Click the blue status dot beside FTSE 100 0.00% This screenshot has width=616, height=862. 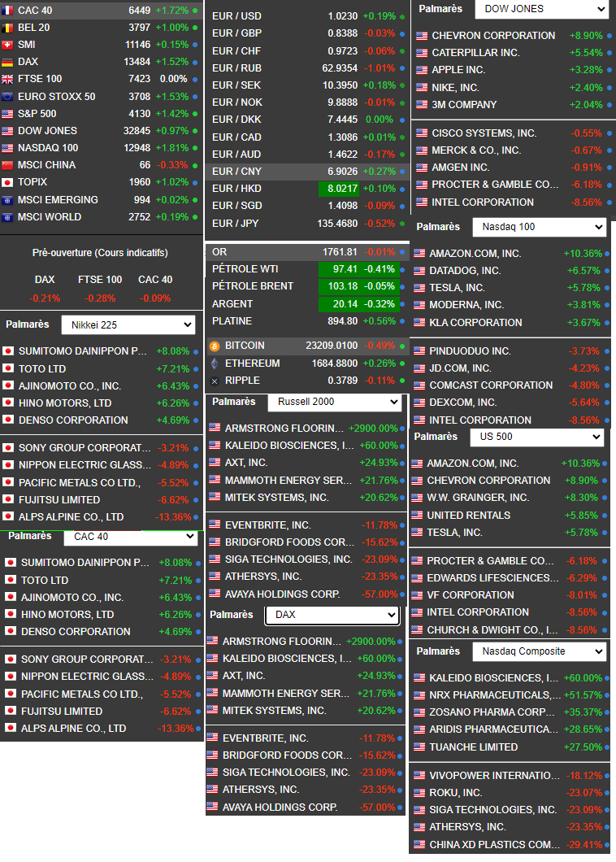[x=195, y=79]
